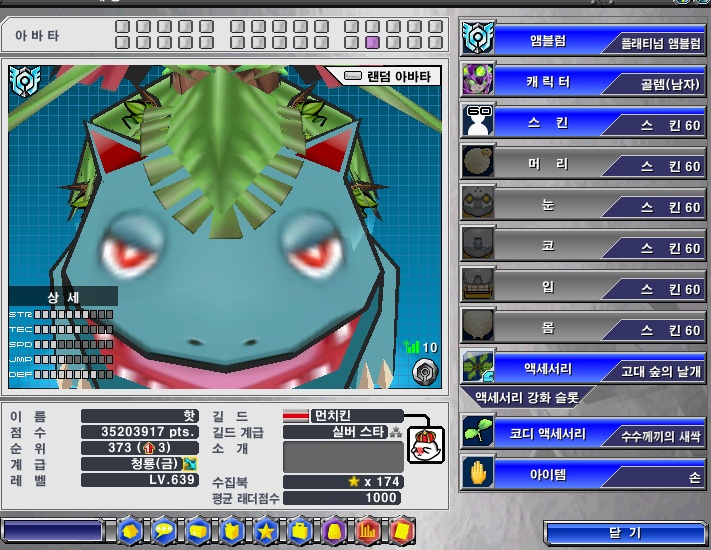This screenshot has height=550, width=711.
Task: Click the 닫기 close button
Action: [x=625, y=533]
